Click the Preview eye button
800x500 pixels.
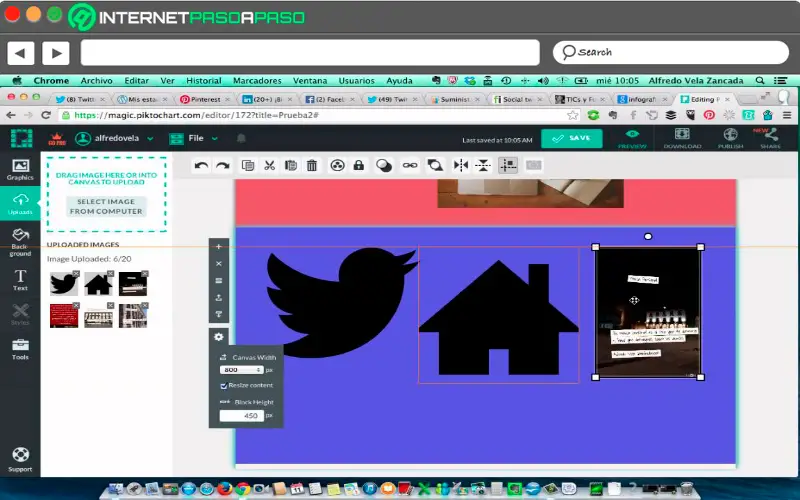tap(632, 139)
